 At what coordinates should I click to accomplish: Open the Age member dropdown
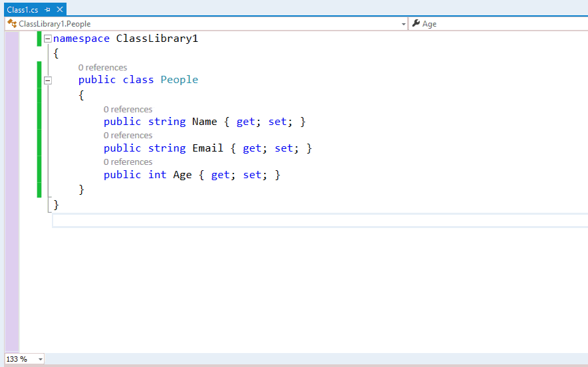[499, 24]
